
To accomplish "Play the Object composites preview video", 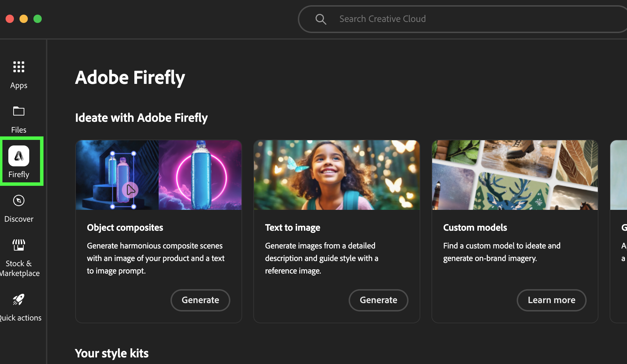I will pos(130,190).
